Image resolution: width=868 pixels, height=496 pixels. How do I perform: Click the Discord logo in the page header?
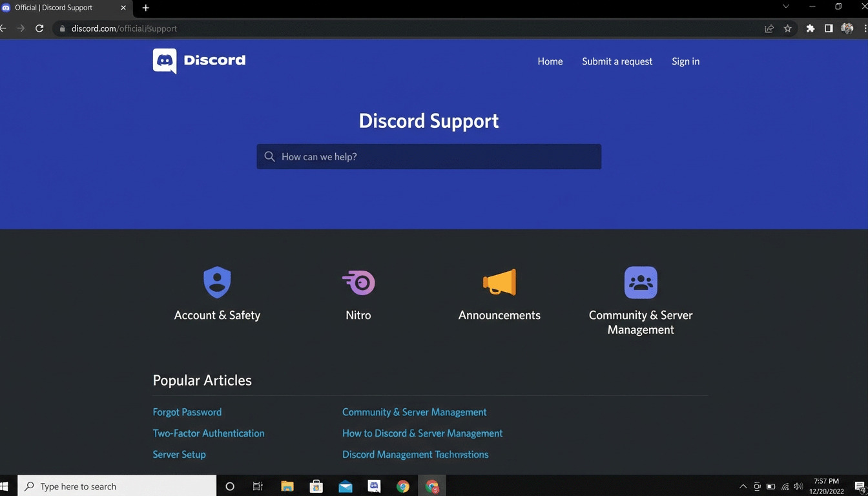pyautogui.click(x=198, y=61)
